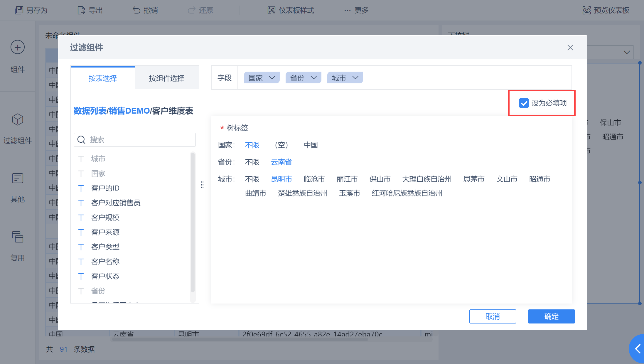Open the Other components icon

click(18, 178)
